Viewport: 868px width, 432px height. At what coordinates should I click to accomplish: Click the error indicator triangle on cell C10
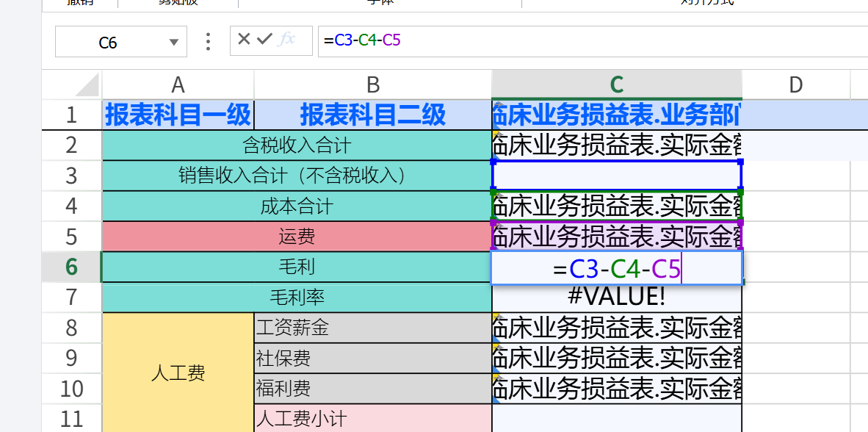[496, 378]
